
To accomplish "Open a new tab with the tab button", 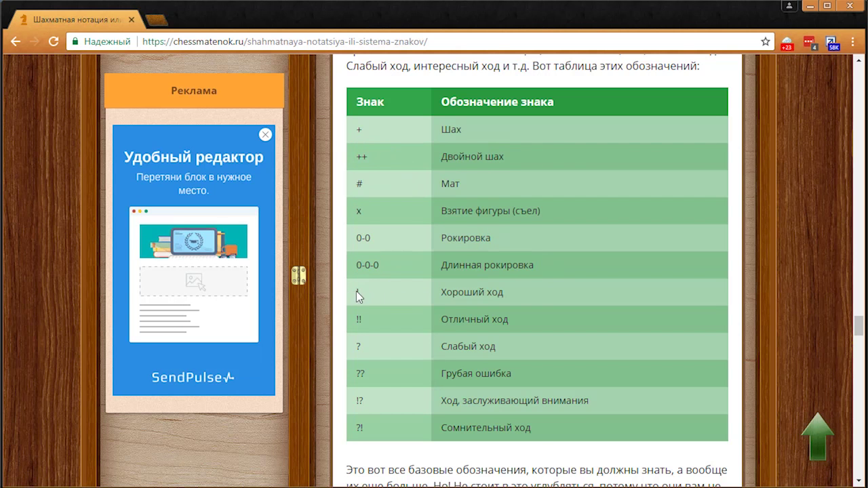I will click(157, 20).
